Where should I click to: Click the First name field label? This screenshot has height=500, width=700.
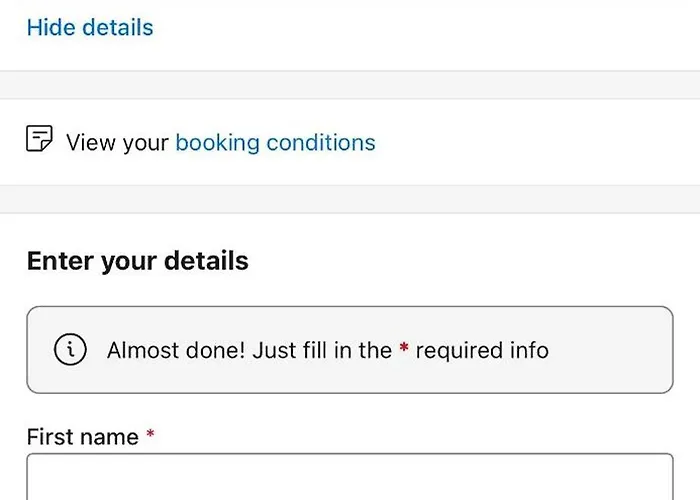pyautogui.click(x=82, y=437)
